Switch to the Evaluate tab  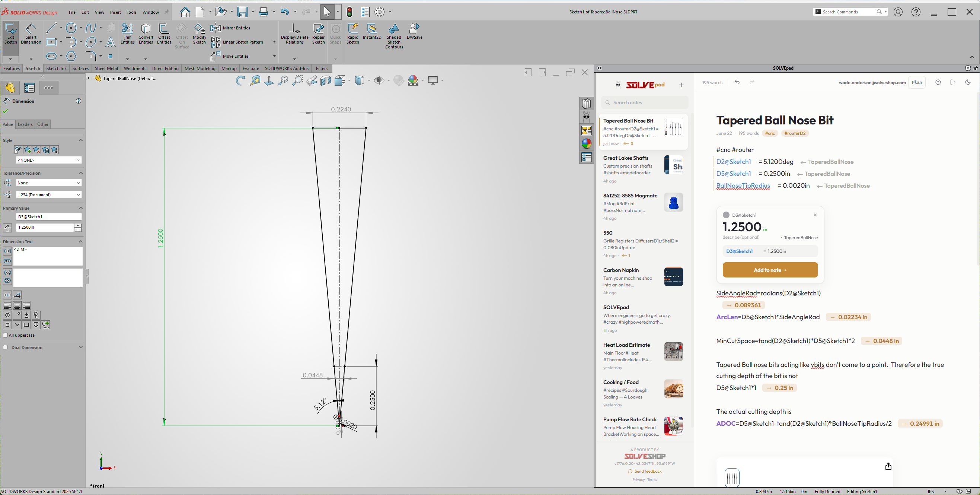coord(251,69)
